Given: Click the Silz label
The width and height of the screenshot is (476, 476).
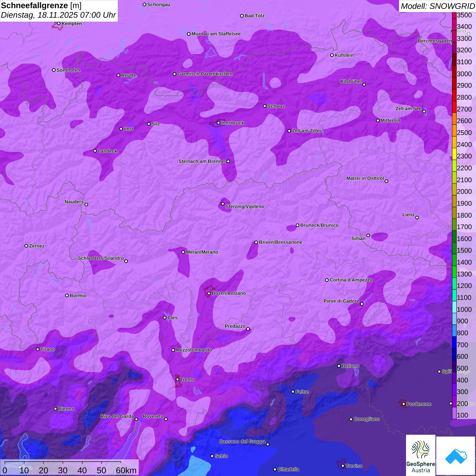Looking at the screenshot, I should point(156,124).
